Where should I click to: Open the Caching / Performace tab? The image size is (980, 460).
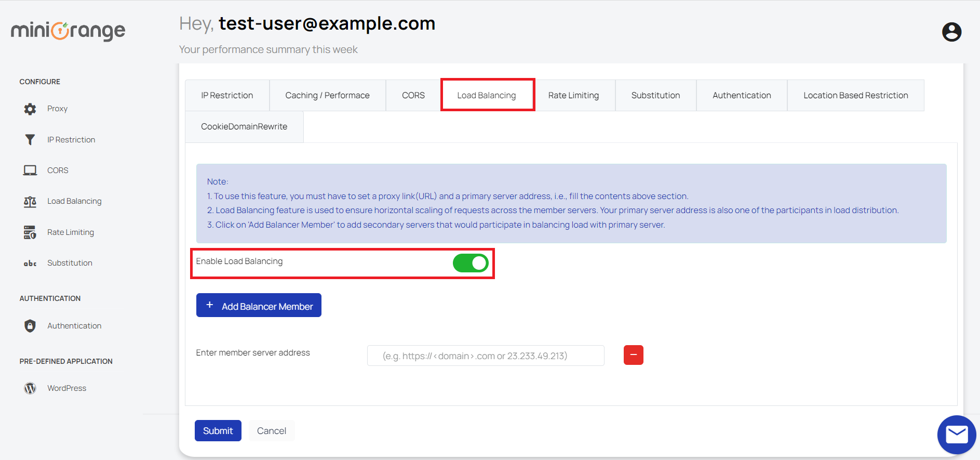click(x=327, y=95)
